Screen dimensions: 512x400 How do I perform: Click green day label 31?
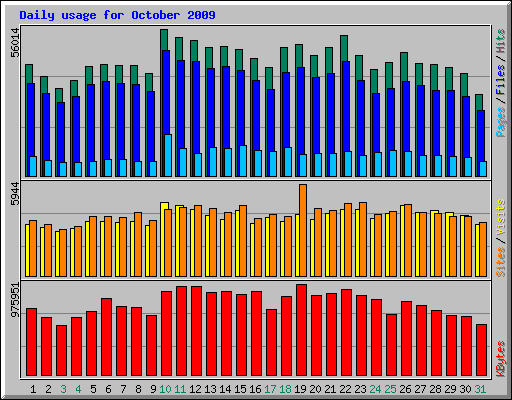(x=480, y=389)
